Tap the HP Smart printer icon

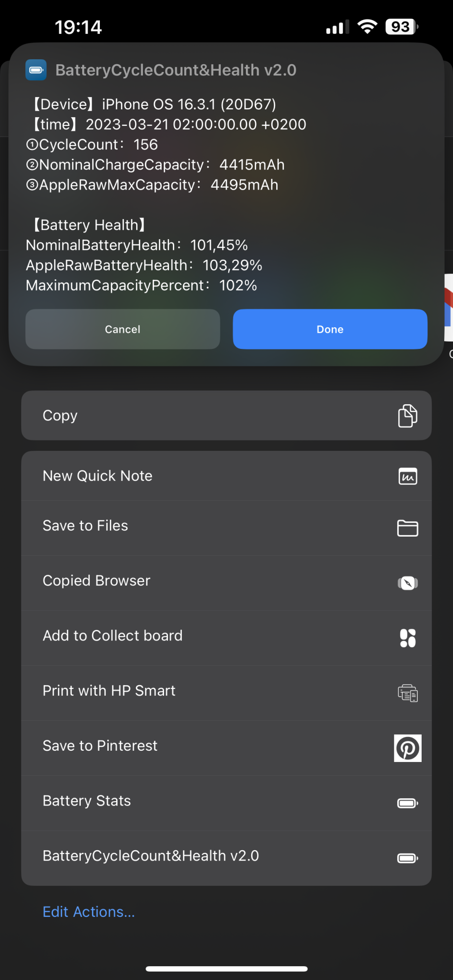pos(407,693)
